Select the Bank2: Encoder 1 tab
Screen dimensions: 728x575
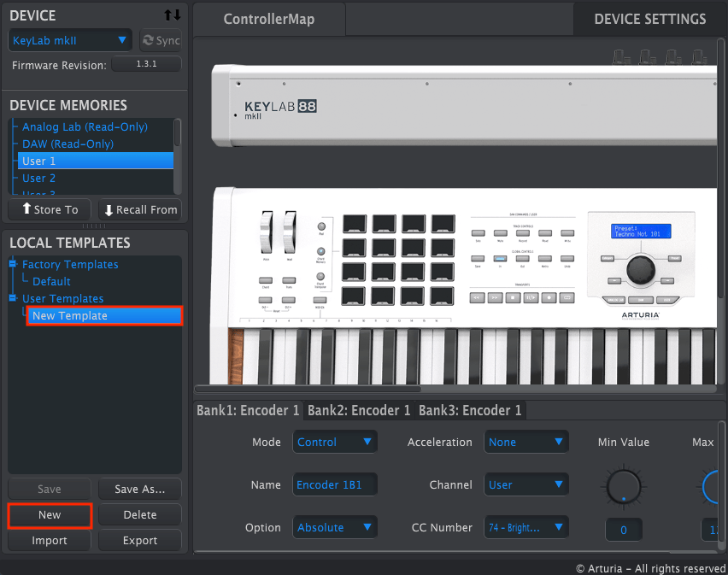click(358, 410)
